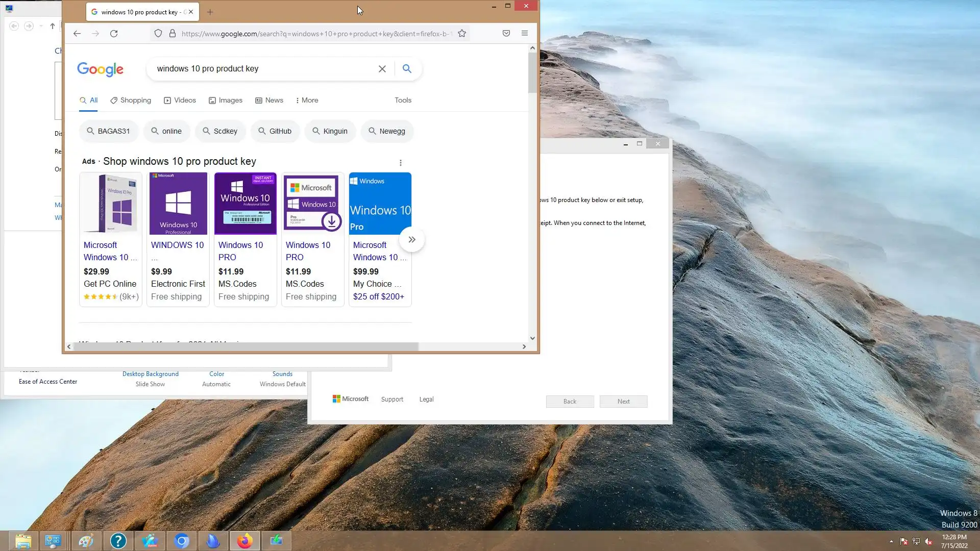Bookmark this page with the star icon
The width and height of the screenshot is (980, 551).
pyautogui.click(x=462, y=34)
